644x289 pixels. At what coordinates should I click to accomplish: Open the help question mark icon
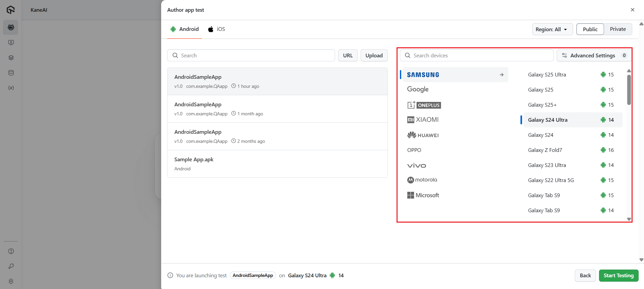tap(11, 251)
